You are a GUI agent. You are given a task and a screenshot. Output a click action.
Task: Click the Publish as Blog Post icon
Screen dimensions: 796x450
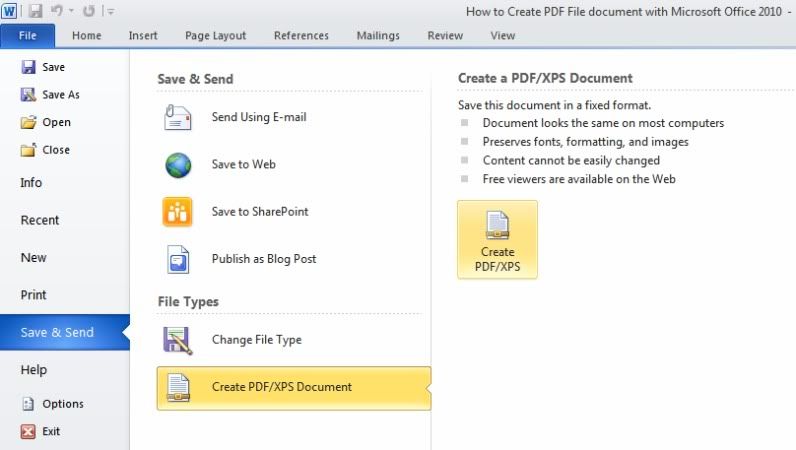pyautogui.click(x=178, y=259)
